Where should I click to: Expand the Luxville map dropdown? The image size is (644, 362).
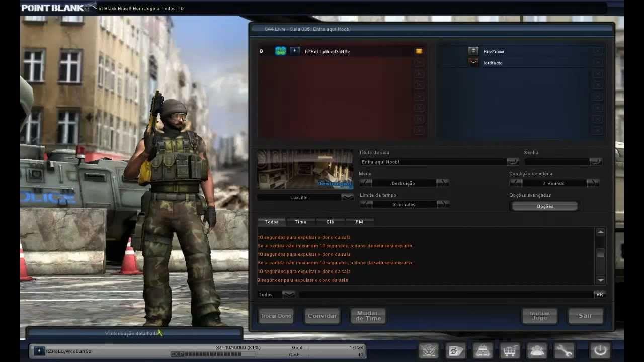point(348,197)
